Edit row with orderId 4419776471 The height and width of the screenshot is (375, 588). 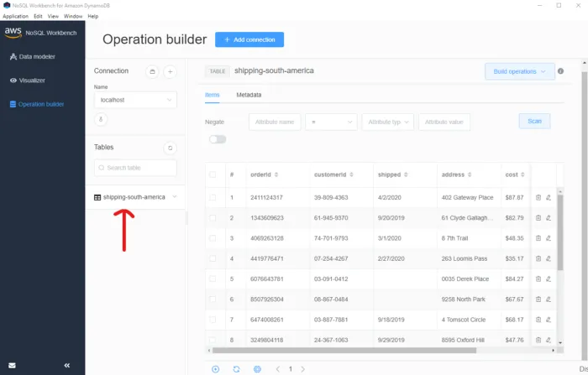549,258
